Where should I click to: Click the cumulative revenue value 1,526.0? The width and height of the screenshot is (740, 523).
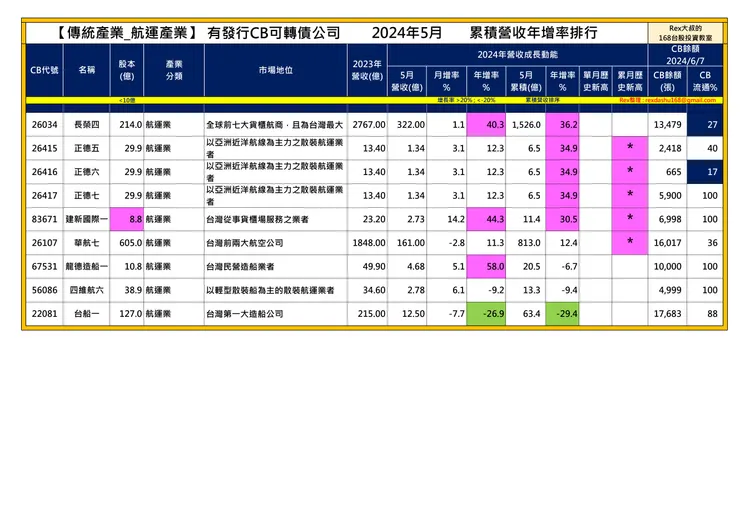[526, 125]
